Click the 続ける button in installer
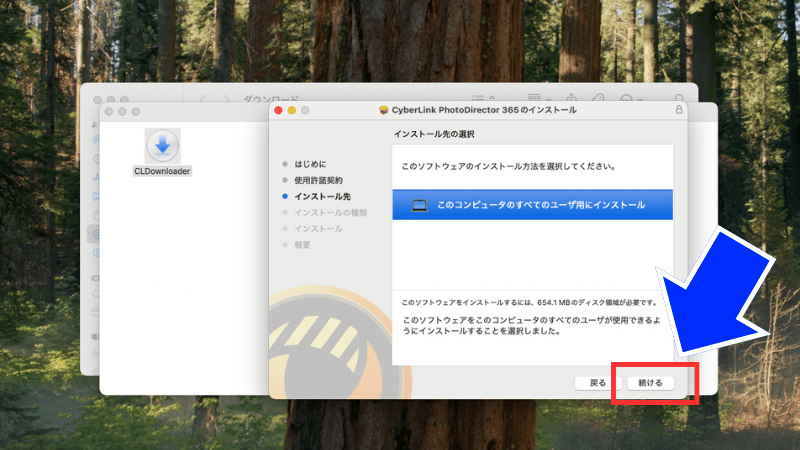Screen dimensions: 800x450 tap(650, 383)
